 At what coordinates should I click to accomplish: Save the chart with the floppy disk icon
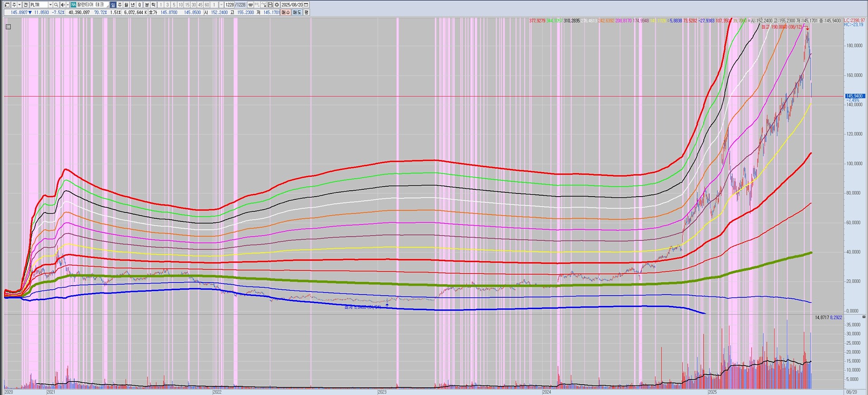270,5
